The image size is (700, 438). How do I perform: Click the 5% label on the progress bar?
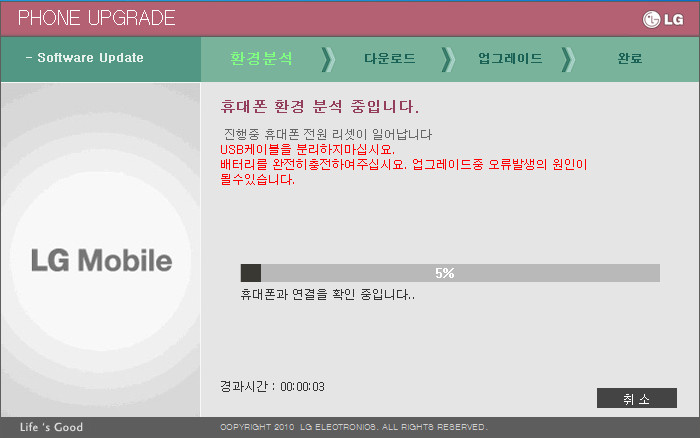[445, 273]
